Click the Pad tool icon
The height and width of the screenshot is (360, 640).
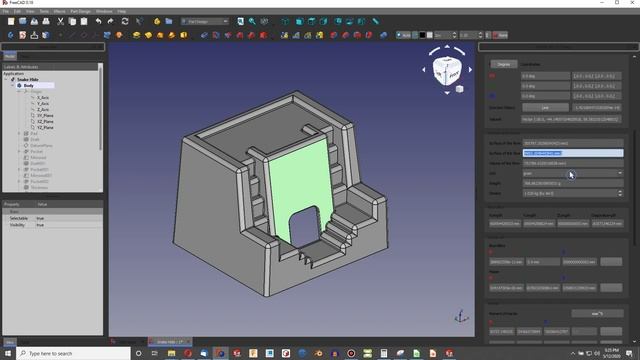click(136, 35)
